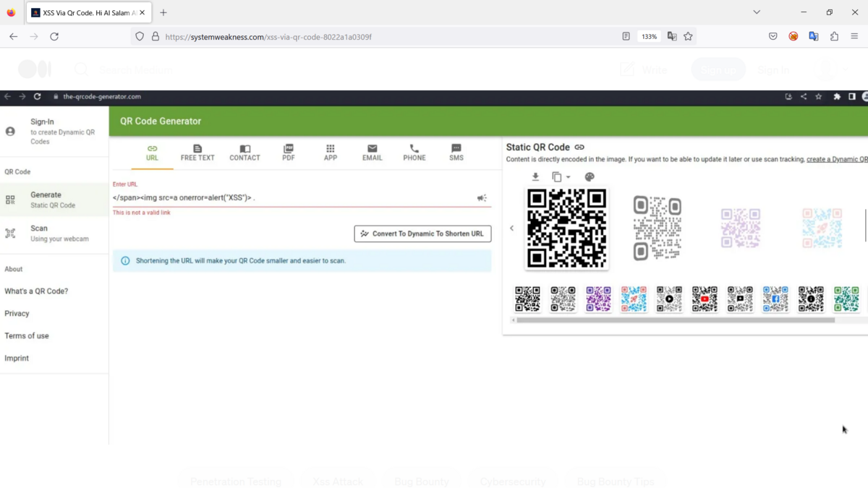
Task: Choose the small rocket QR template
Action: point(634,299)
